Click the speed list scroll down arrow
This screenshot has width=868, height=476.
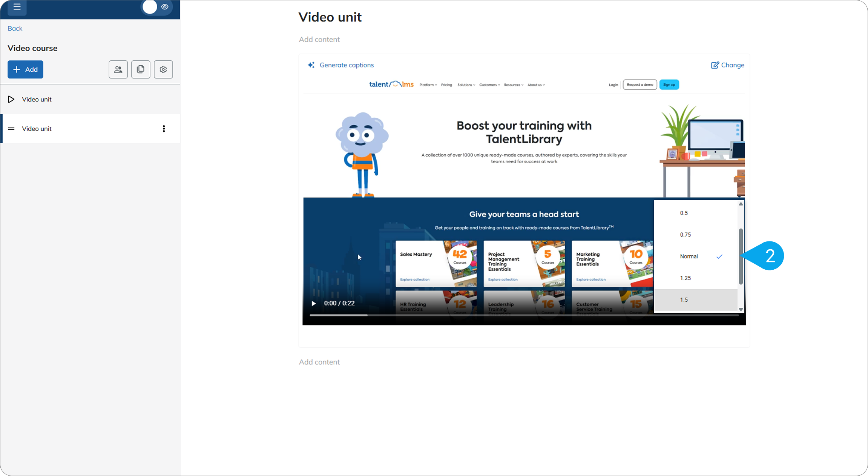click(741, 309)
